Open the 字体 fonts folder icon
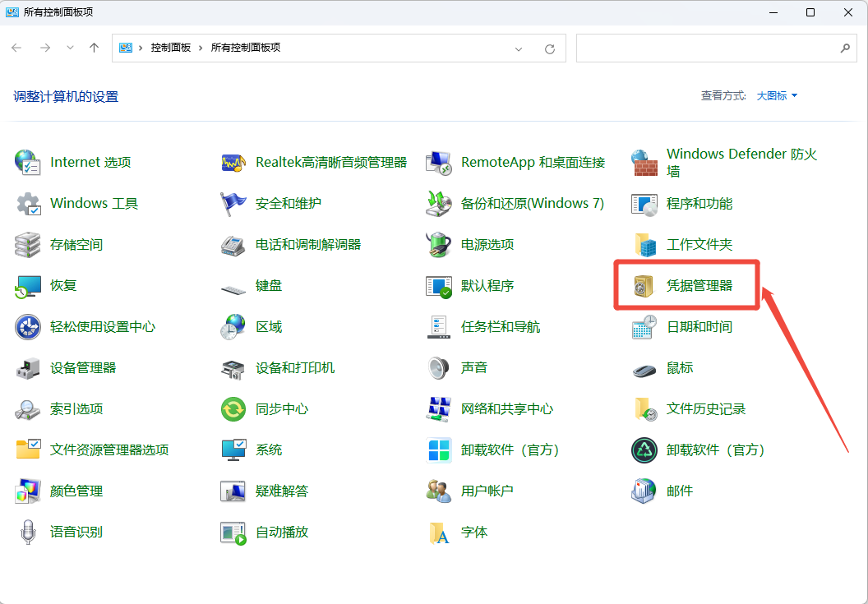 coord(438,533)
